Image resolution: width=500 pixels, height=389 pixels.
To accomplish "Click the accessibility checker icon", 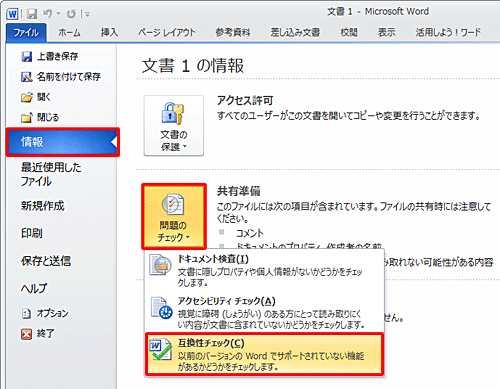I will (161, 308).
